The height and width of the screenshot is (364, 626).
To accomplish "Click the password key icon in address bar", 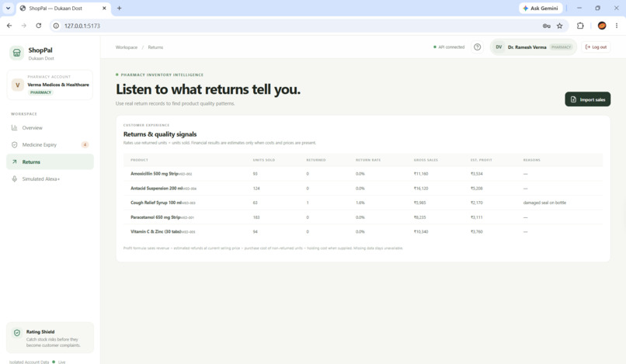I will pos(547,26).
